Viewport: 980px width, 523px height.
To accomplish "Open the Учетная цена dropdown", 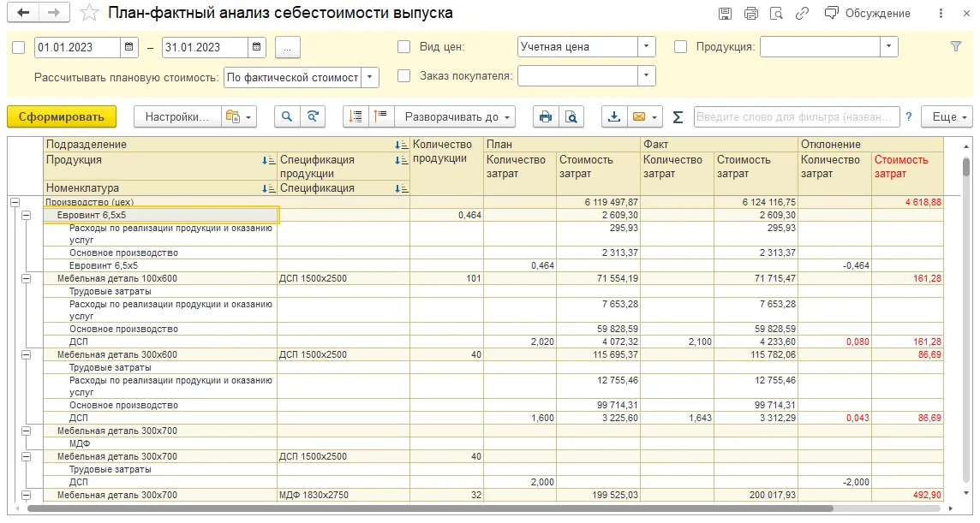I will point(646,47).
